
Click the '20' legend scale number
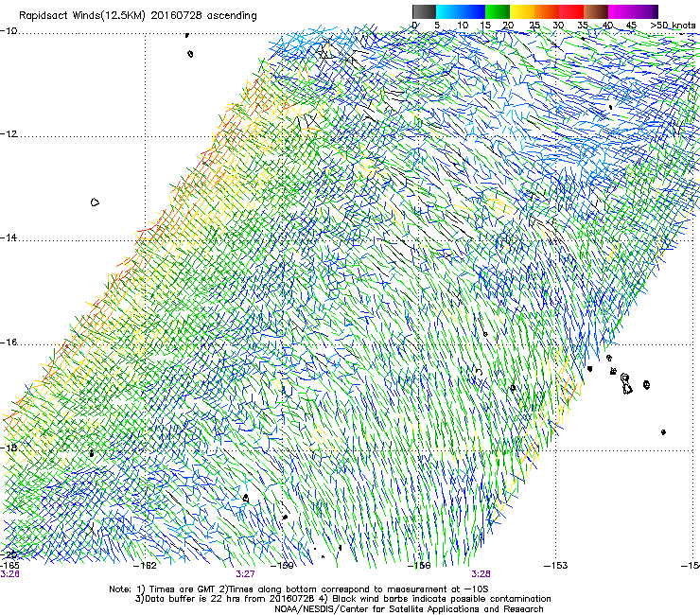tap(508, 26)
